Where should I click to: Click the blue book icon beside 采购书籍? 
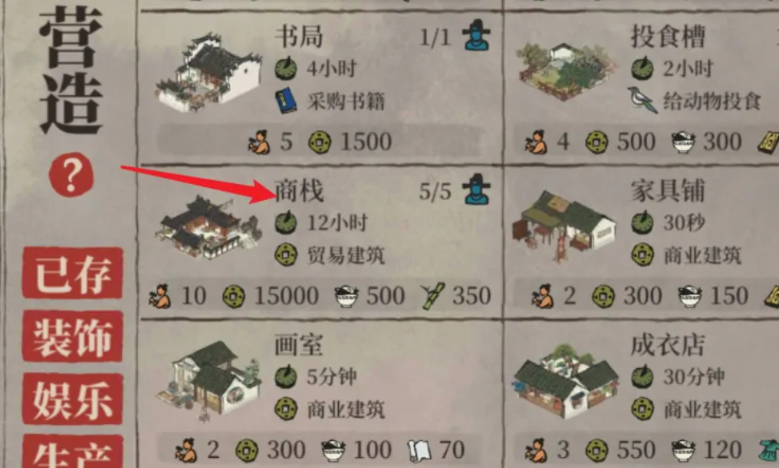click(286, 101)
